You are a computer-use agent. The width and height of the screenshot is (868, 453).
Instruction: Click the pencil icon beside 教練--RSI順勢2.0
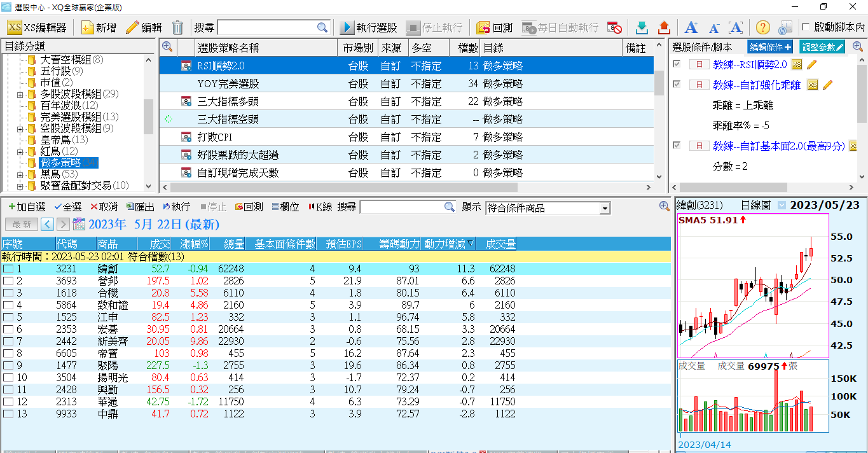[x=811, y=64]
